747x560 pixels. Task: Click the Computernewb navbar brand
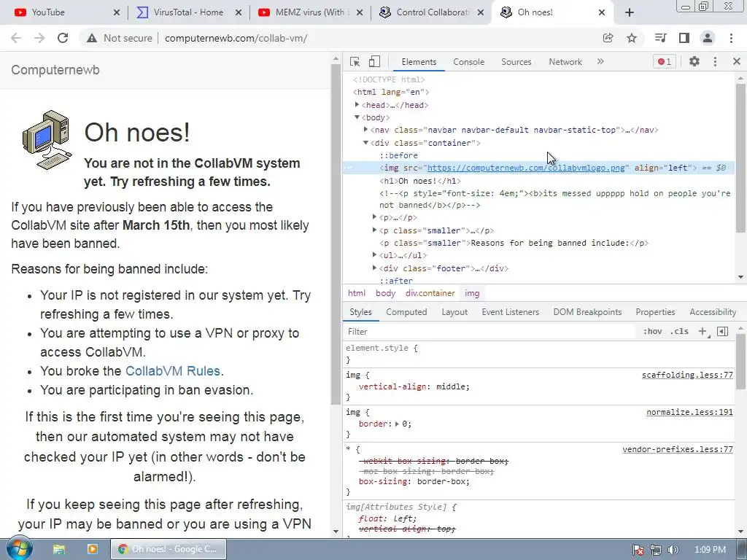click(x=55, y=70)
